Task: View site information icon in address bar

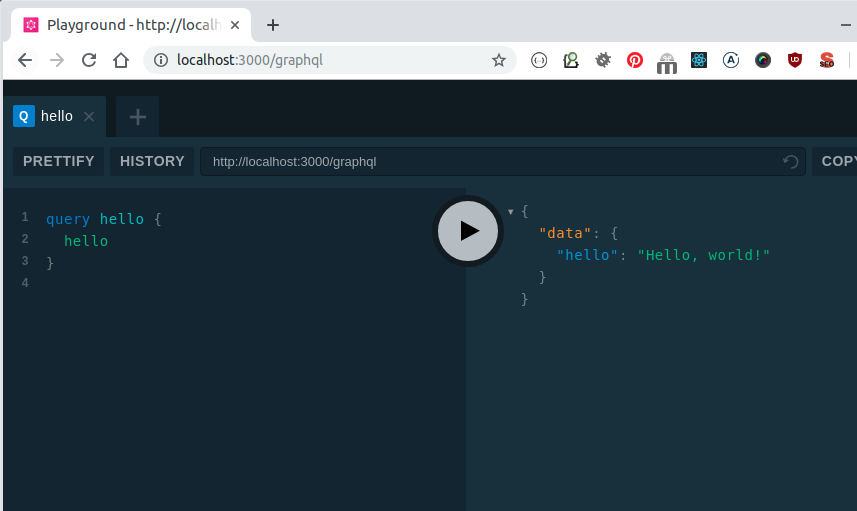Action: point(161,60)
